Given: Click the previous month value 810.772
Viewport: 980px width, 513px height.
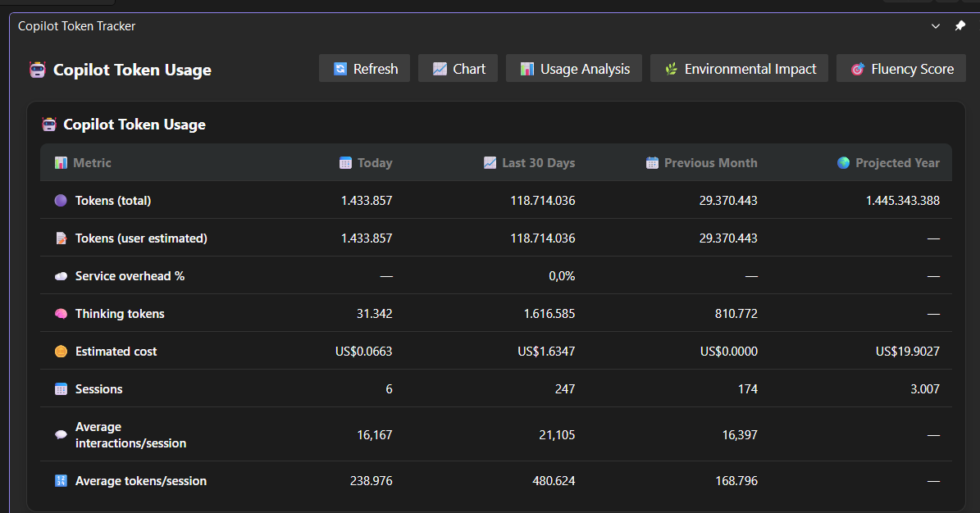Looking at the screenshot, I should coord(736,314).
